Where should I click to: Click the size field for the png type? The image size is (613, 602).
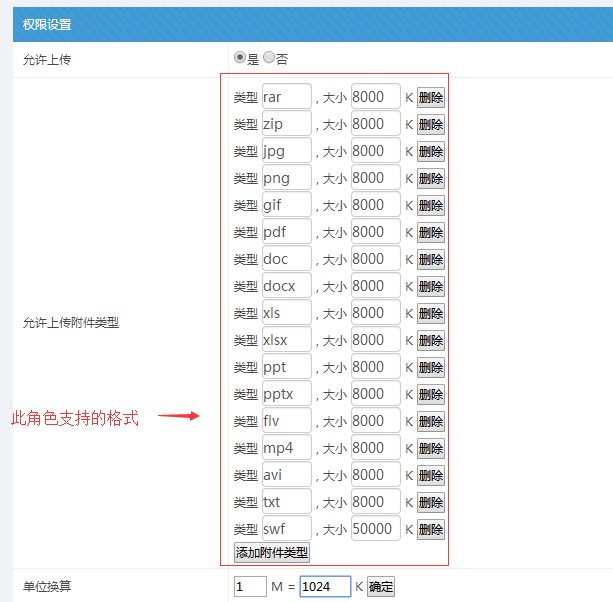pos(375,178)
